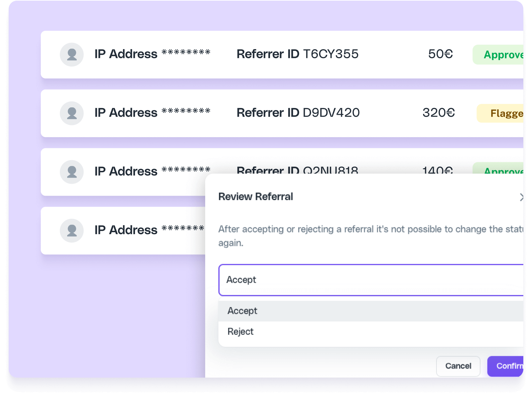Viewport: 532px width, 399px height.
Task: Click the user avatar in the D9DV420 row
Action: pos(72,113)
